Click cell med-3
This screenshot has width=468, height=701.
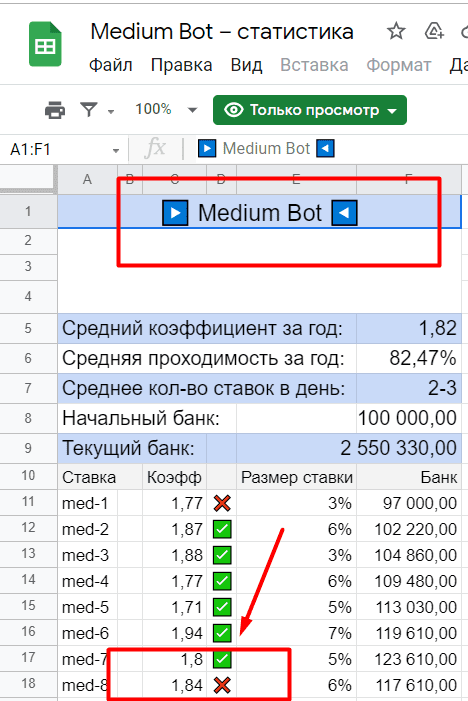click(x=88, y=555)
